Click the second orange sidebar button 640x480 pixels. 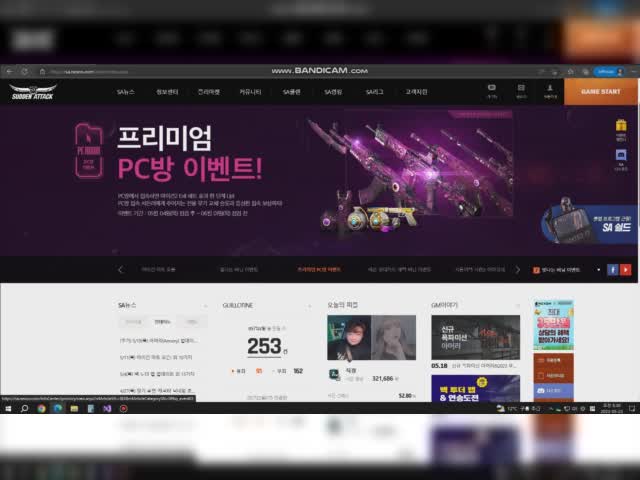point(553,376)
